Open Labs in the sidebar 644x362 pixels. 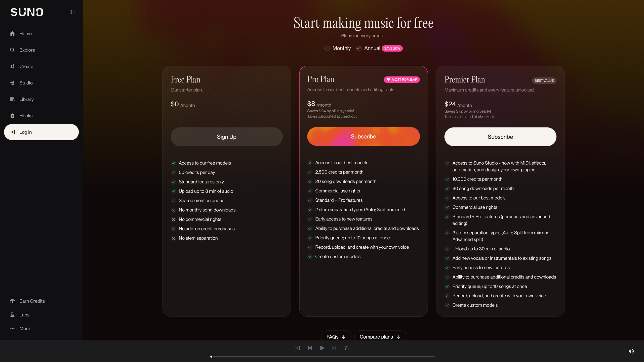41,315
